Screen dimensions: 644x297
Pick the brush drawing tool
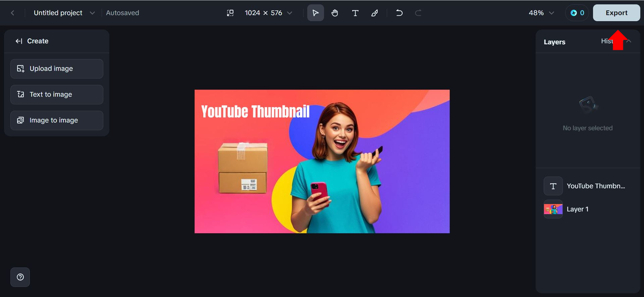pyautogui.click(x=374, y=13)
